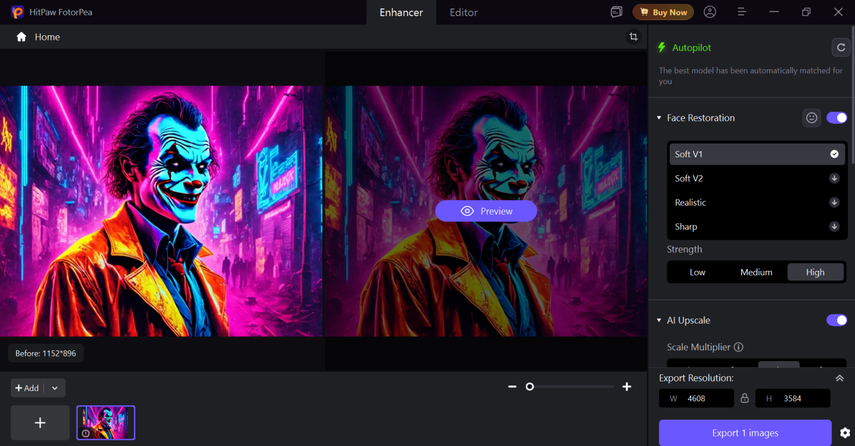
Task: Click the export width W field
Action: click(x=696, y=398)
